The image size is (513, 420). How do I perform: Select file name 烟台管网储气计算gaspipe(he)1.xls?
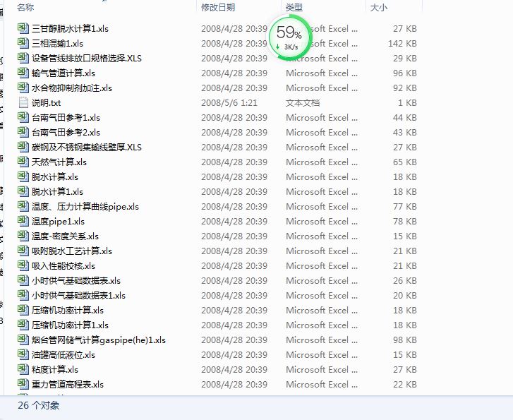pos(99,340)
